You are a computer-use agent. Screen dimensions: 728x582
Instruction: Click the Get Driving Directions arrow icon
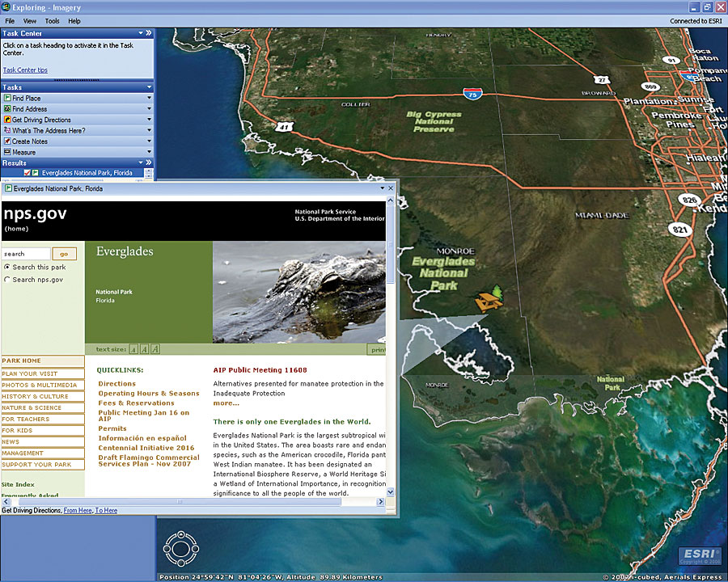(x=7, y=120)
